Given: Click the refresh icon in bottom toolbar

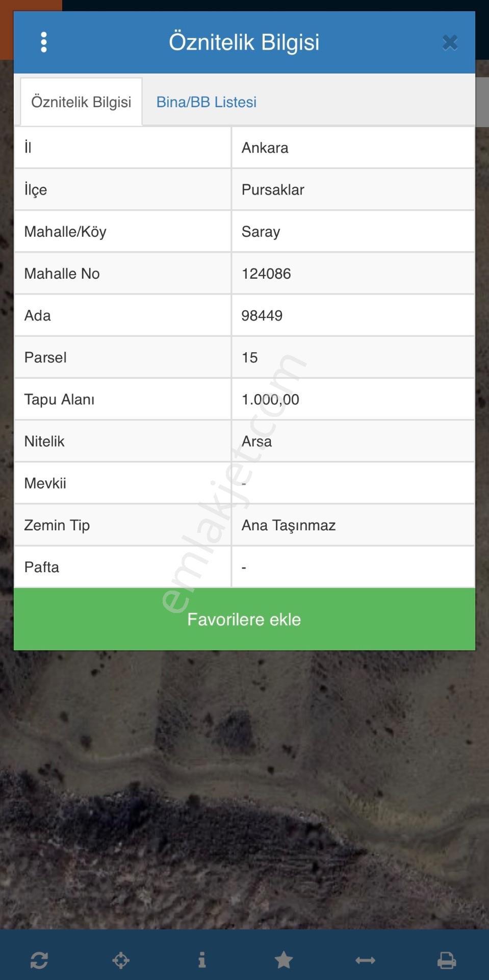Looking at the screenshot, I should click(x=39, y=960).
